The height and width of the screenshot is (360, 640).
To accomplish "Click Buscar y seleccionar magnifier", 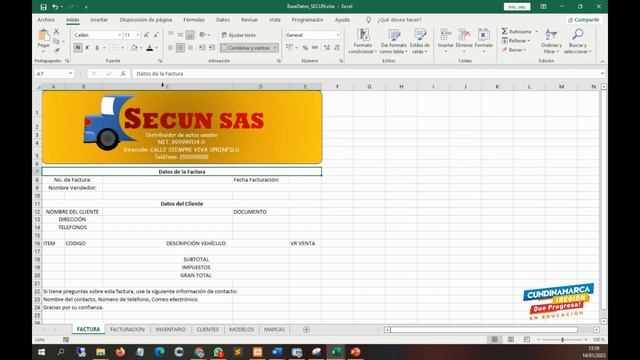I will [578, 35].
